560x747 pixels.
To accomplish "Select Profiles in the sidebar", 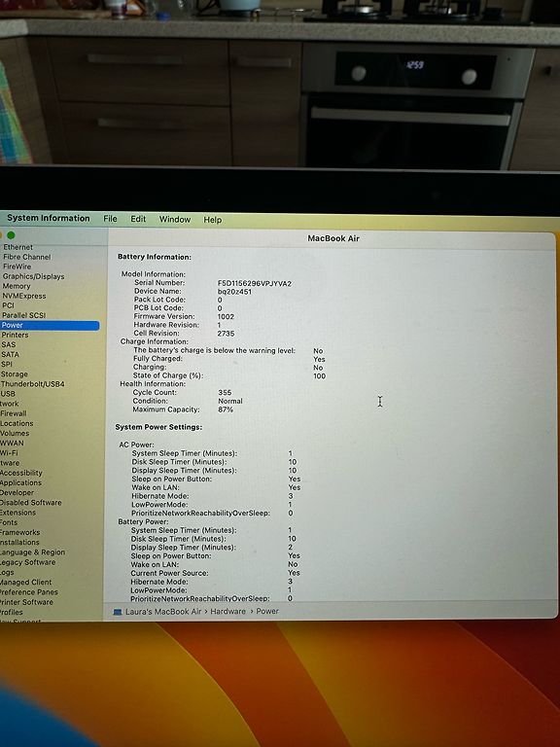I will pyautogui.click(x=12, y=612).
